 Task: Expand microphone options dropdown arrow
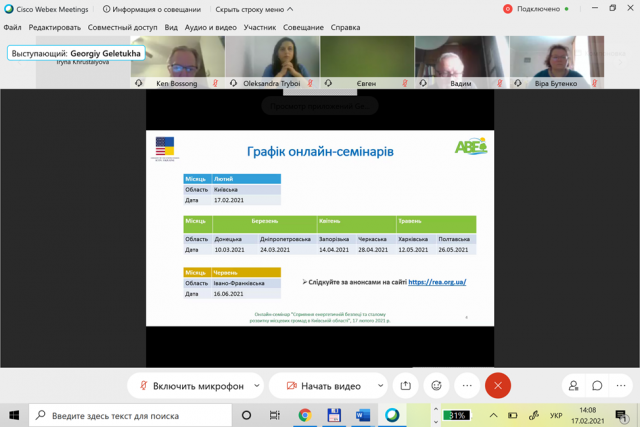[x=257, y=385]
